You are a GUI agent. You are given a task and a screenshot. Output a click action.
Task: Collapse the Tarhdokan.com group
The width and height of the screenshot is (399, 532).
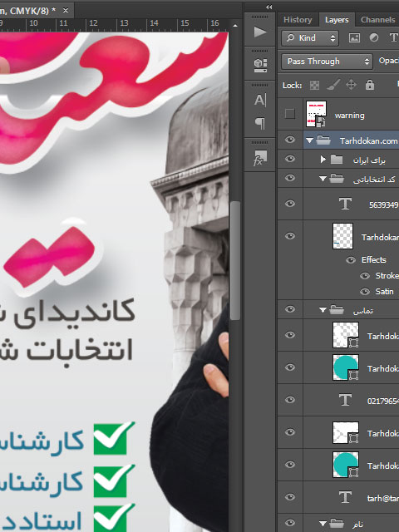[x=309, y=140]
